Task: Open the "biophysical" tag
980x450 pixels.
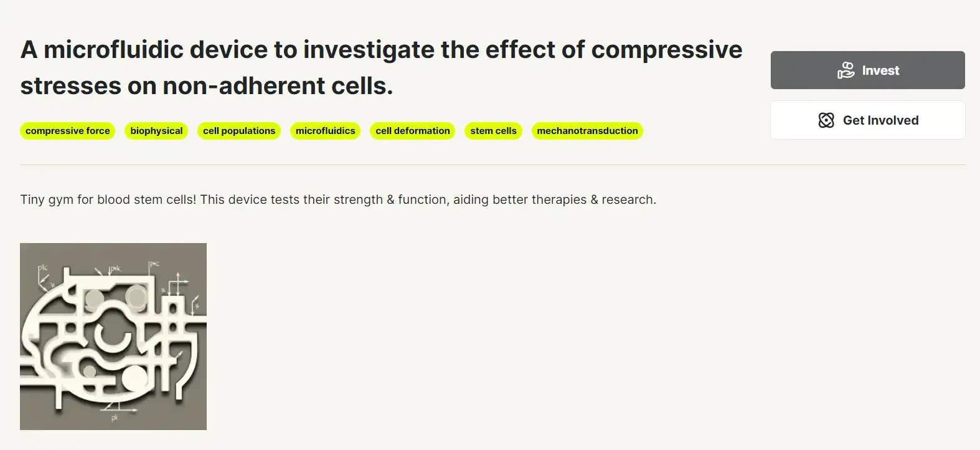Action: pos(156,131)
